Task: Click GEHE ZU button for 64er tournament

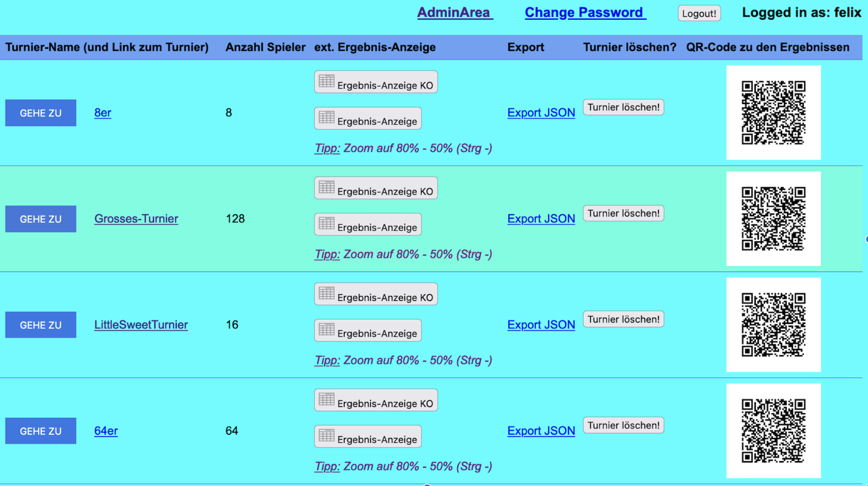Action: pyautogui.click(x=41, y=431)
